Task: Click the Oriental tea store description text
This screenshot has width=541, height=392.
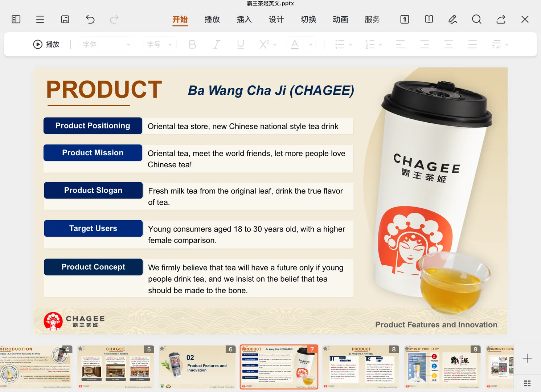Action: 243,126
